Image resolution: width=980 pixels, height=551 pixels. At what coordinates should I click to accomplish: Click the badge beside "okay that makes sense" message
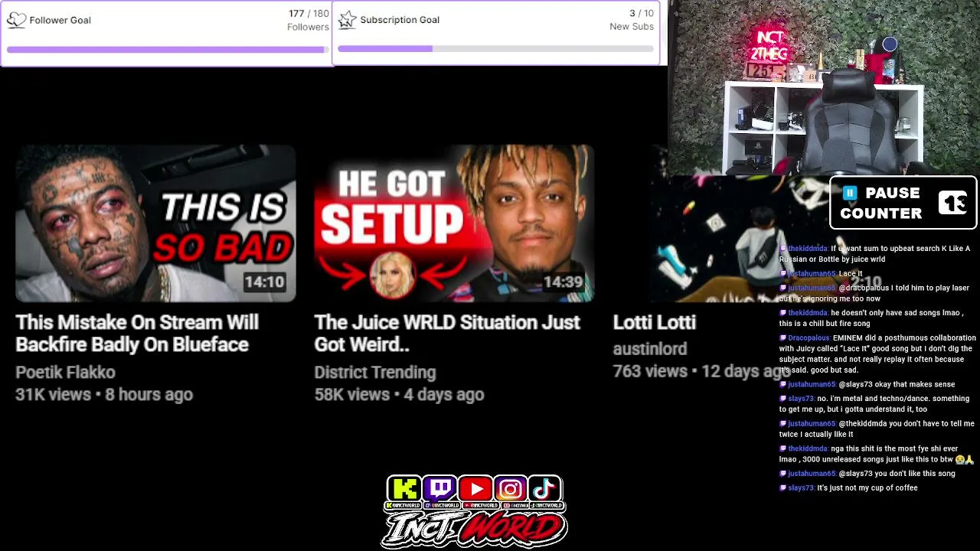coord(783,385)
